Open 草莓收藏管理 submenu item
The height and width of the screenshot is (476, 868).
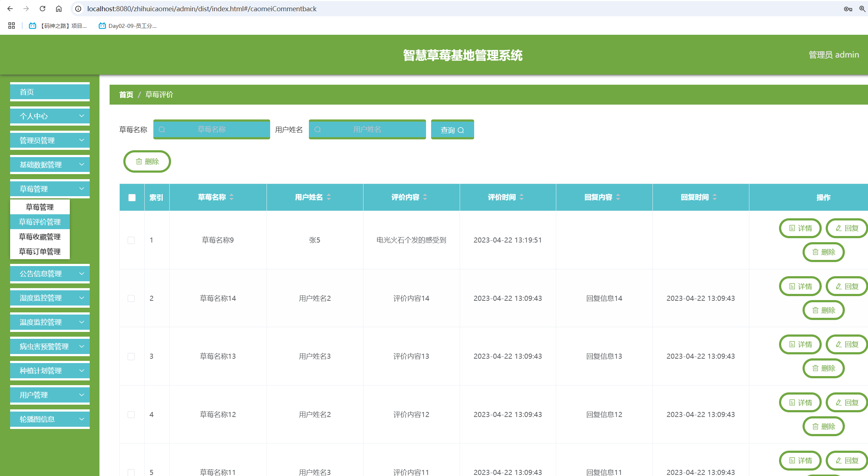click(40, 237)
